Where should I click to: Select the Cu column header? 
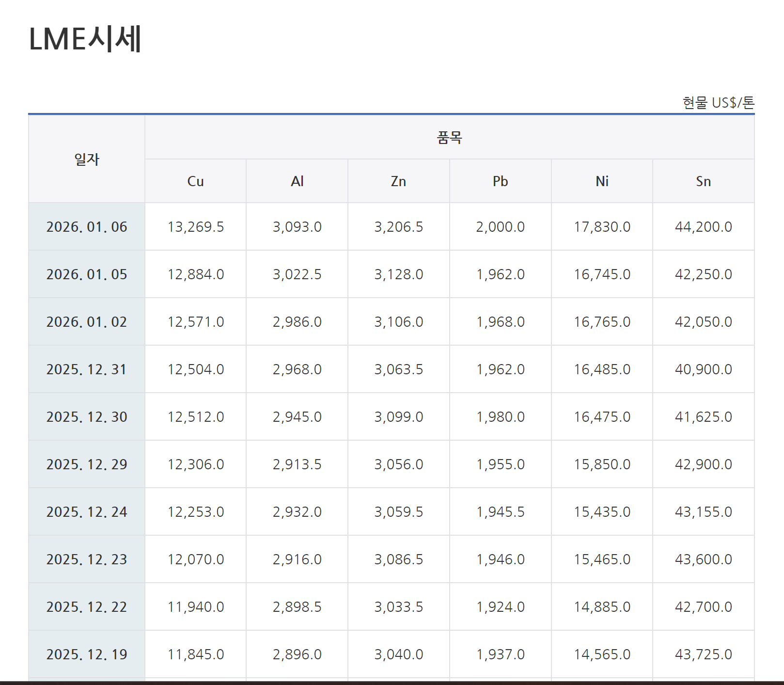[195, 181]
